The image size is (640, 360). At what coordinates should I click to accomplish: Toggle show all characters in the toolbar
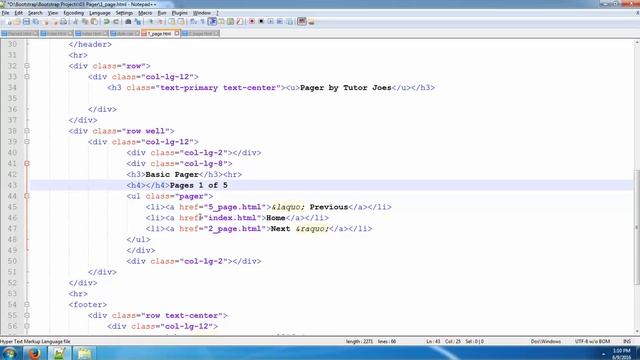(202, 22)
